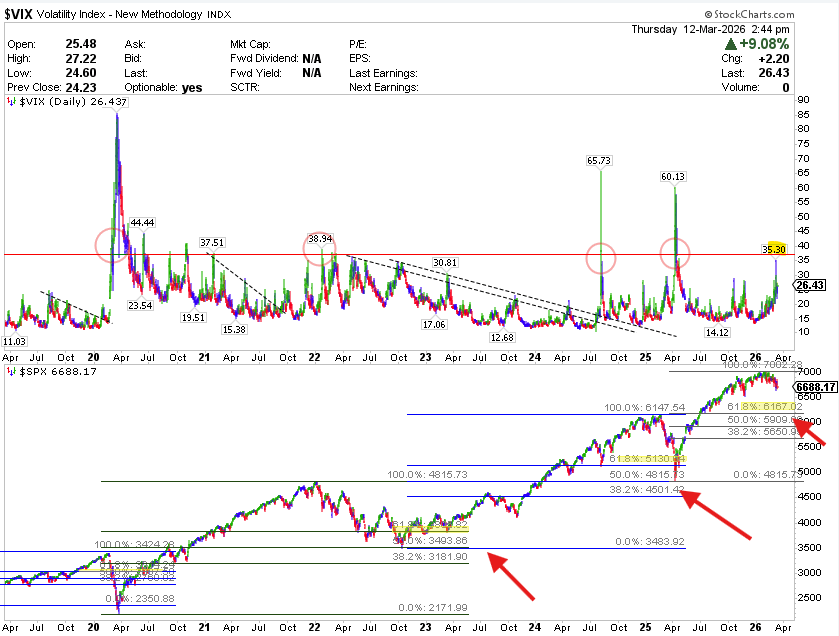
Task: Click the Chg value +2.20
Action: [774, 58]
